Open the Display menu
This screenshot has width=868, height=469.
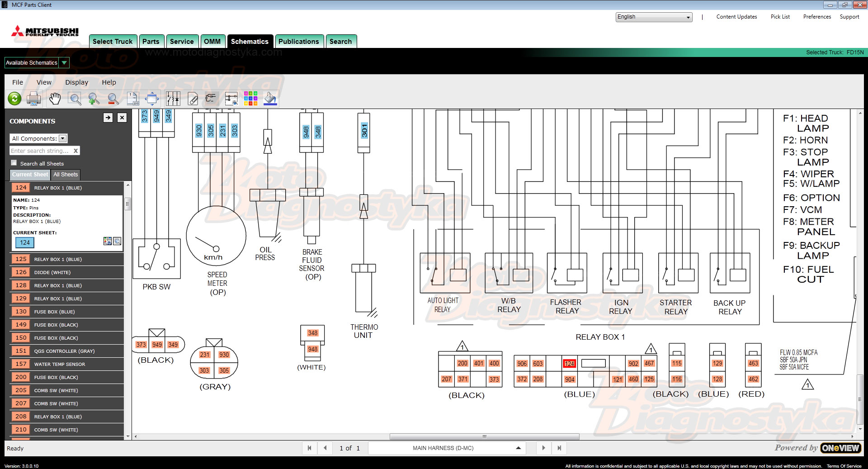(76, 82)
